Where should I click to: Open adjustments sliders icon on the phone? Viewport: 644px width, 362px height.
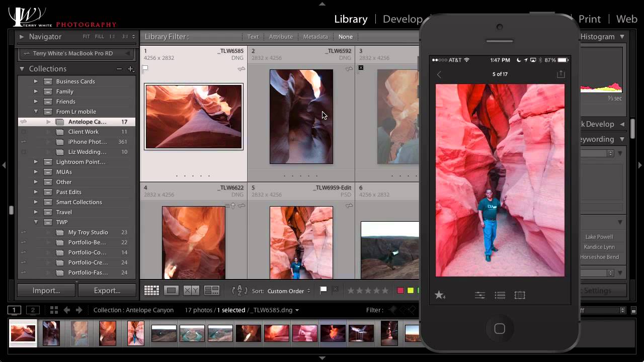(480, 295)
